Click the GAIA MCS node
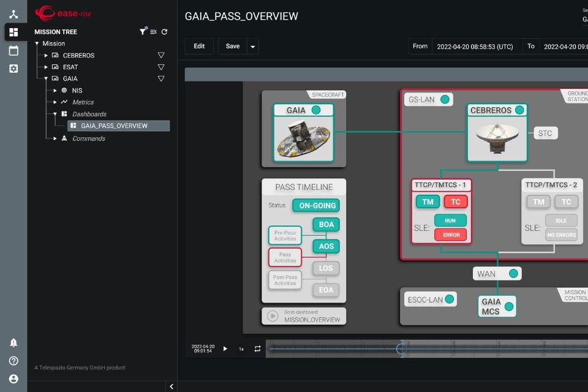This screenshot has height=392, width=588. 497,306
